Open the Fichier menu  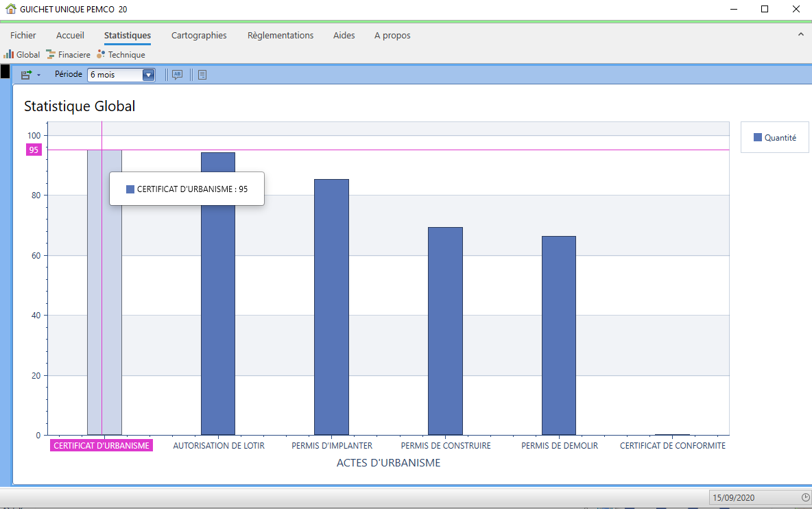23,35
